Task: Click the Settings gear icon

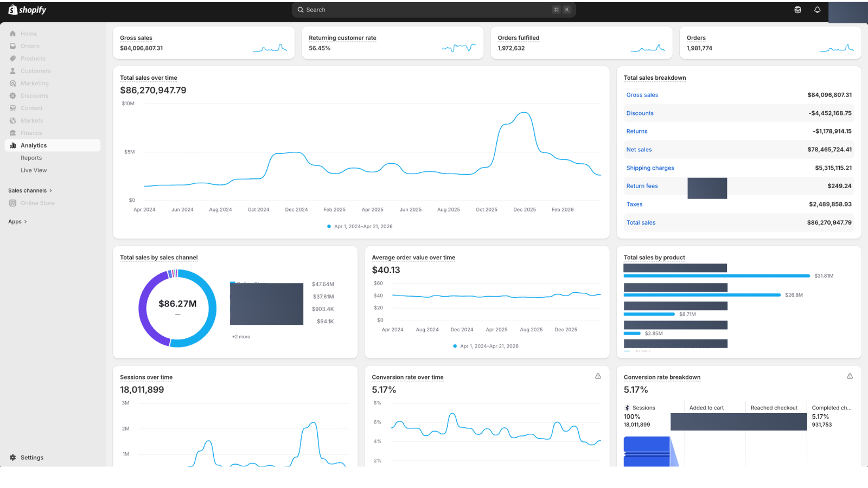Action: tap(12, 458)
